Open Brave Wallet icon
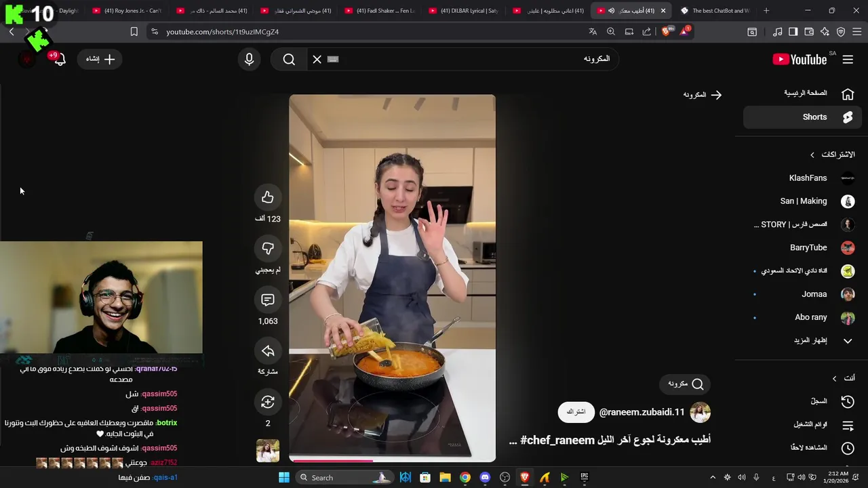 point(809,32)
